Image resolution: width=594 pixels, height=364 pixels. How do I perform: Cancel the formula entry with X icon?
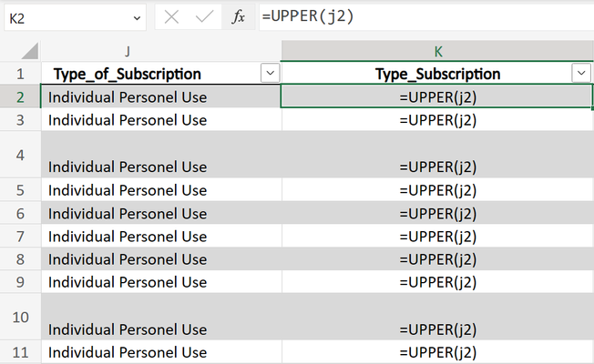(x=171, y=17)
